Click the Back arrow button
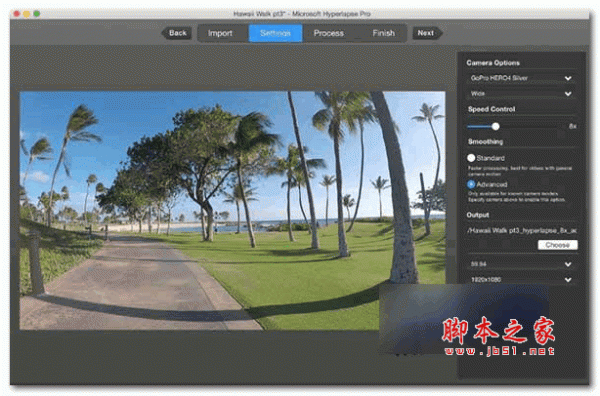 point(176,33)
